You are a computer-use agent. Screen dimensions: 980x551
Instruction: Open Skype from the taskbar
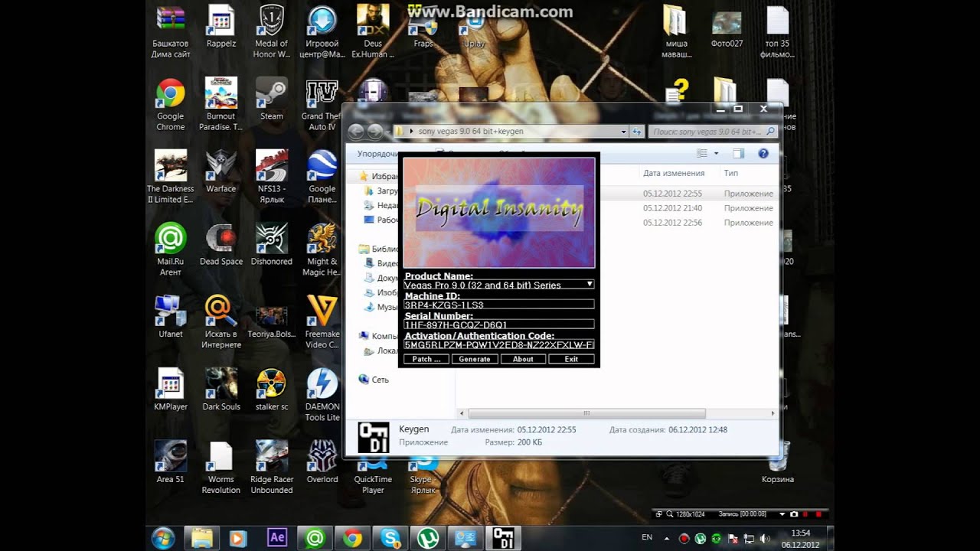pyautogui.click(x=390, y=538)
